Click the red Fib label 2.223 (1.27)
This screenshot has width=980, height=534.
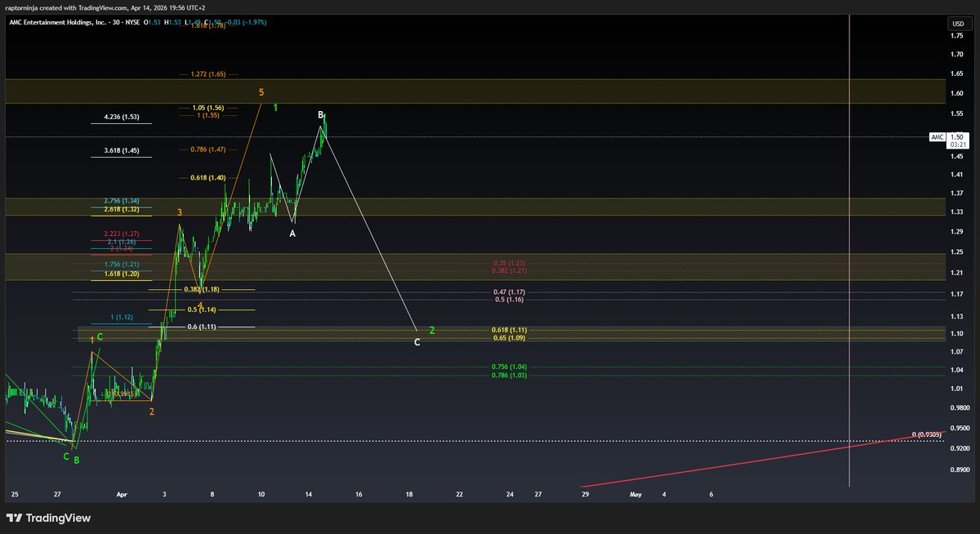coord(121,234)
